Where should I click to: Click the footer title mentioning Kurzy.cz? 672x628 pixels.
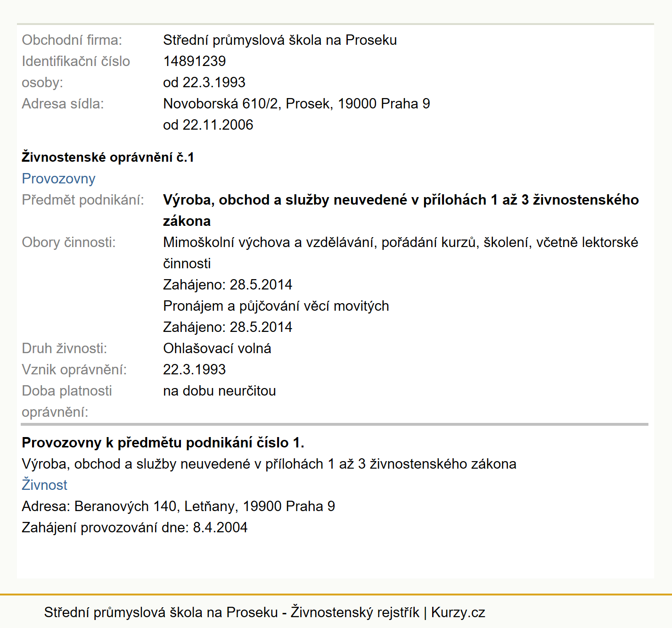click(x=264, y=612)
